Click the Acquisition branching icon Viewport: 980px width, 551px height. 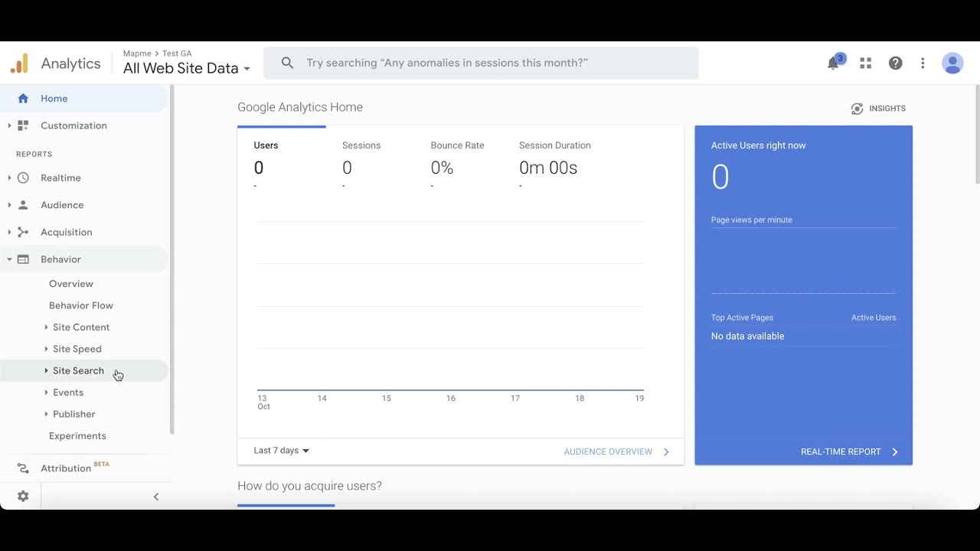[23, 232]
